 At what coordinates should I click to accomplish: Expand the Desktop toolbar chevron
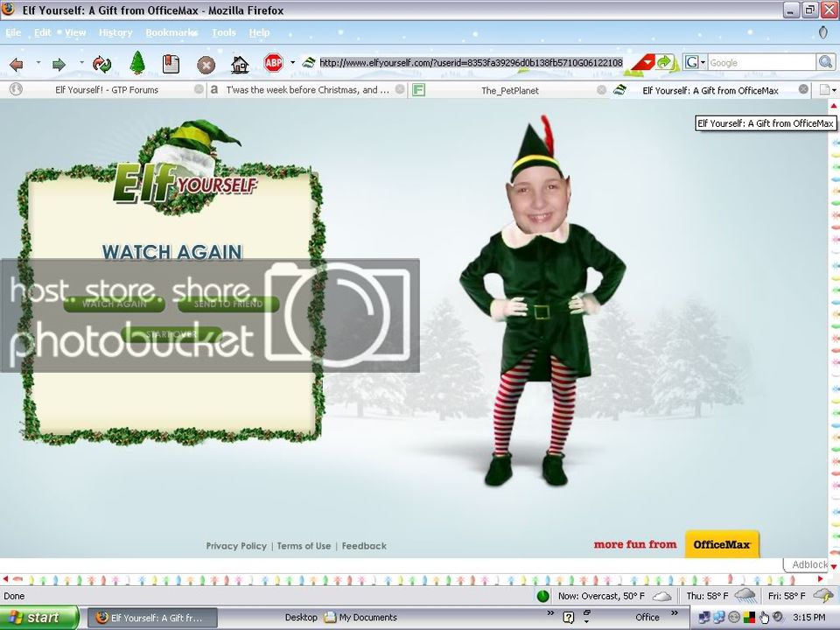pos(550,612)
